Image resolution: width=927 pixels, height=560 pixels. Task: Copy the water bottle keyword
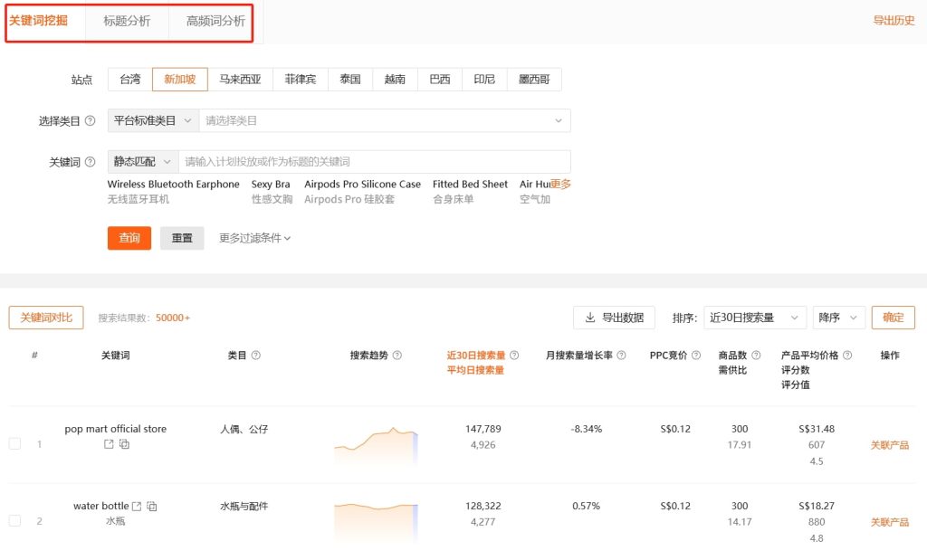152,506
